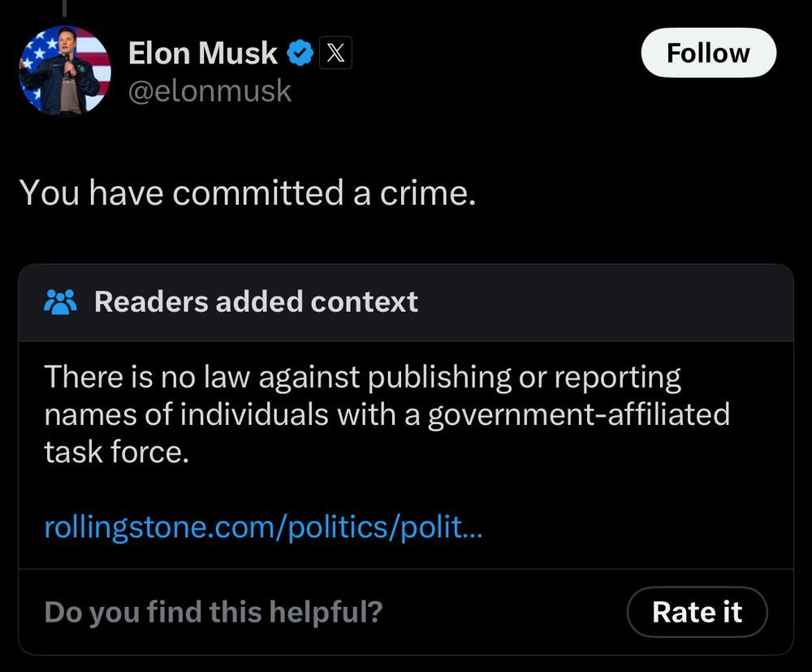The height and width of the screenshot is (672, 812).
Task: Click the Elon Musk display name
Action: tap(202, 53)
